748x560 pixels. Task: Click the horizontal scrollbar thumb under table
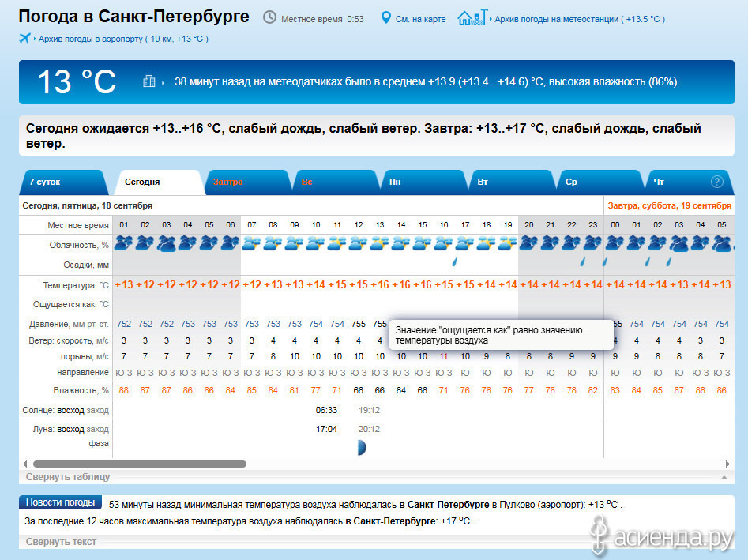click(140, 464)
